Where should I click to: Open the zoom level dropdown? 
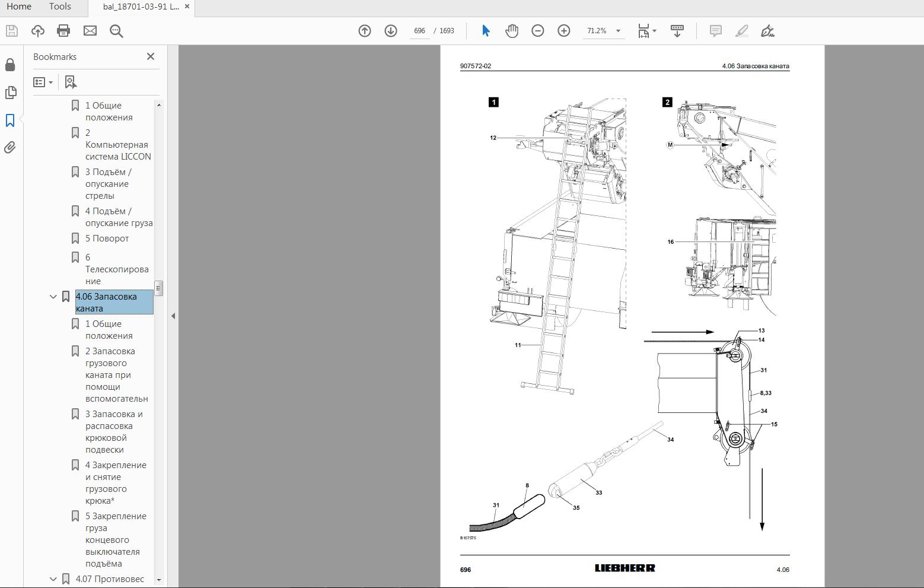coord(618,31)
